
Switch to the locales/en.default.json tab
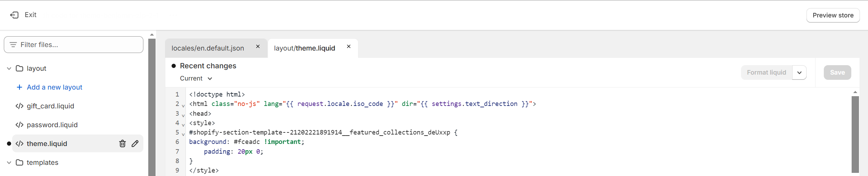pyautogui.click(x=208, y=48)
